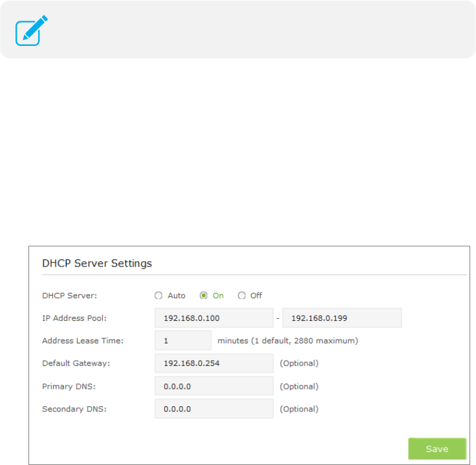The height and width of the screenshot is (465, 476).
Task: Click the (Optional) text beside Secondary DNS
Action: [299, 409]
